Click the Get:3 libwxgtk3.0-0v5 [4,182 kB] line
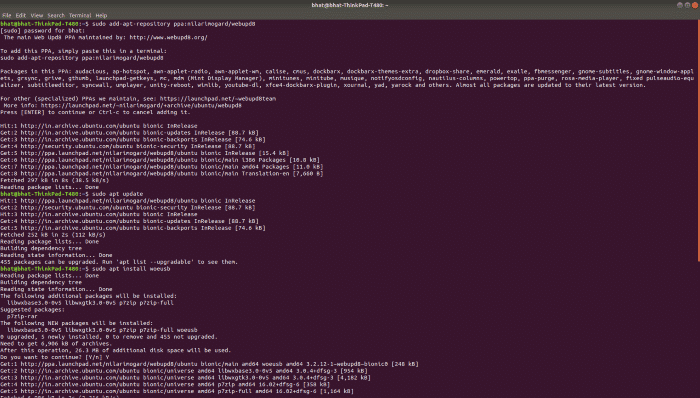The image size is (700, 398). click(185, 377)
